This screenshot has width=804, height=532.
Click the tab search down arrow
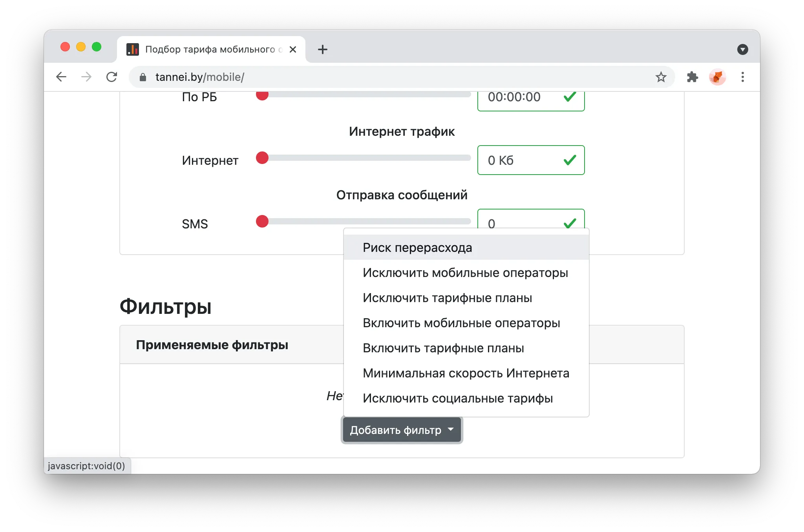coord(742,49)
